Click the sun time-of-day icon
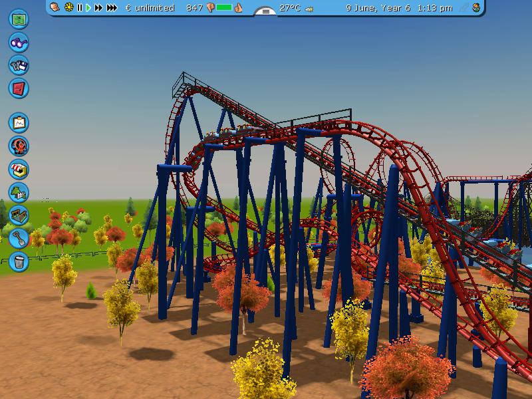The height and width of the screenshot is (399, 532). click(x=69, y=7)
